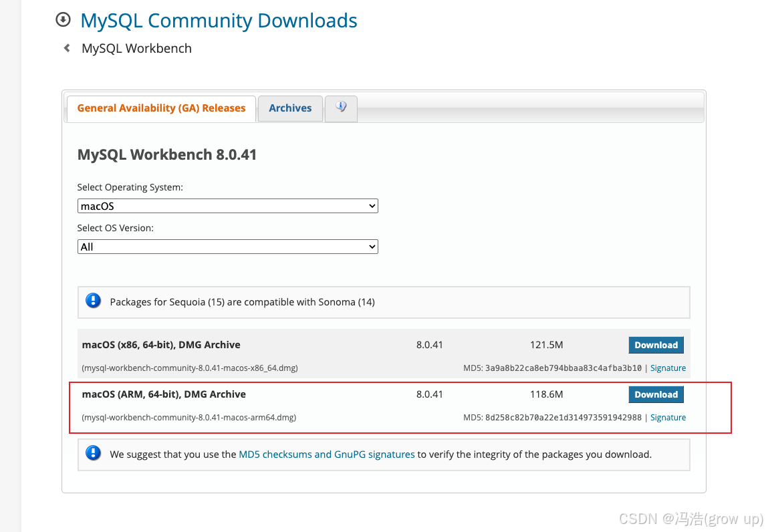Click filename mysql-workbench-community-8.0.41-macos-x86_64.dmg
This screenshot has height=532, width=766.
coord(190,368)
